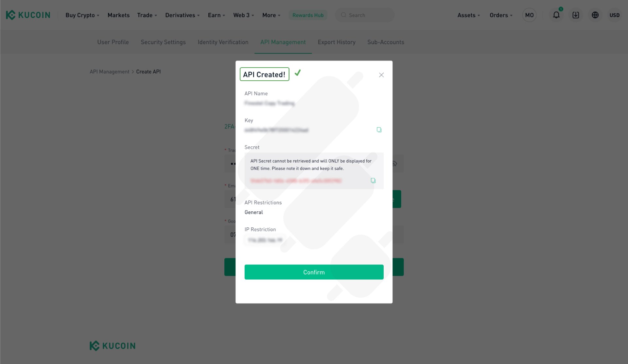Focus the Search field

click(365, 15)
